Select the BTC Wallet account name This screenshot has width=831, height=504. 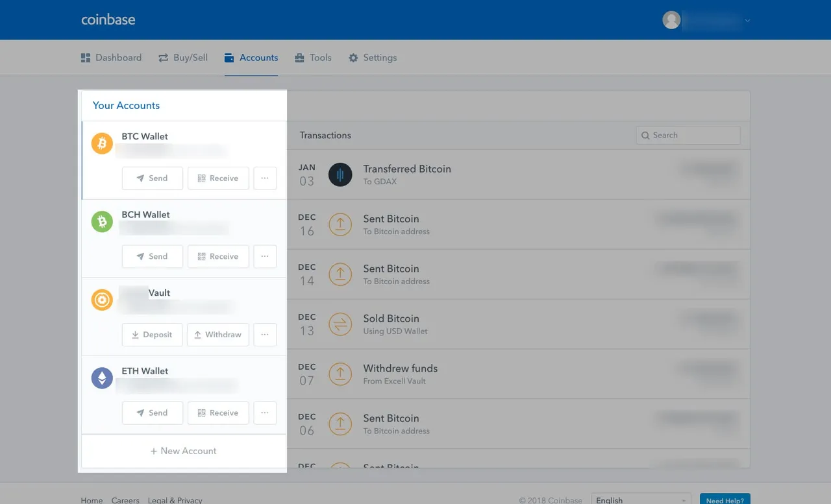pos(145,136)
